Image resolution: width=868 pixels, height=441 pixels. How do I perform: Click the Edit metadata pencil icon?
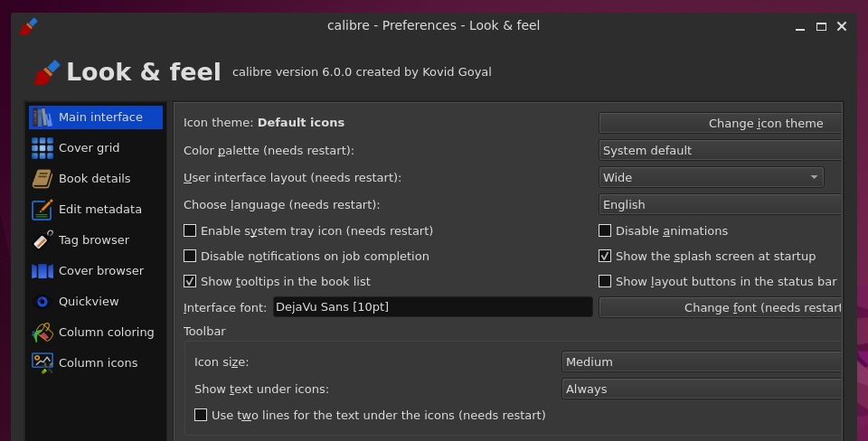42,210
